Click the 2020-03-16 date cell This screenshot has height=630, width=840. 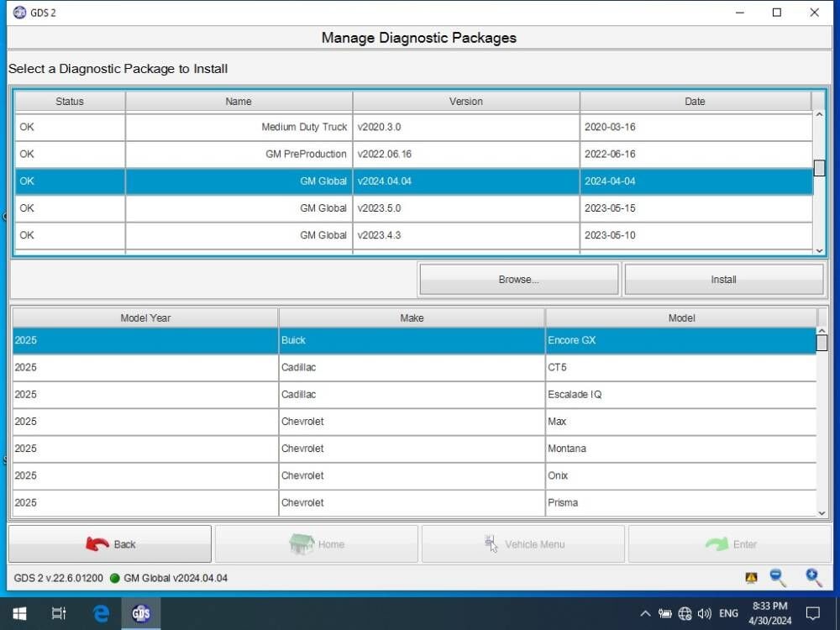pos(696,127)
